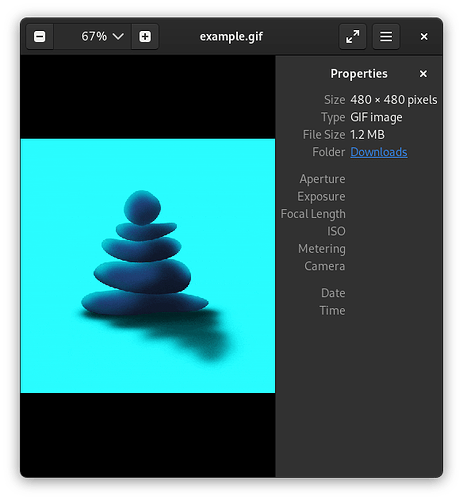Select the 'GIF image' type value
462x500 pixels.
coord(376,117)
